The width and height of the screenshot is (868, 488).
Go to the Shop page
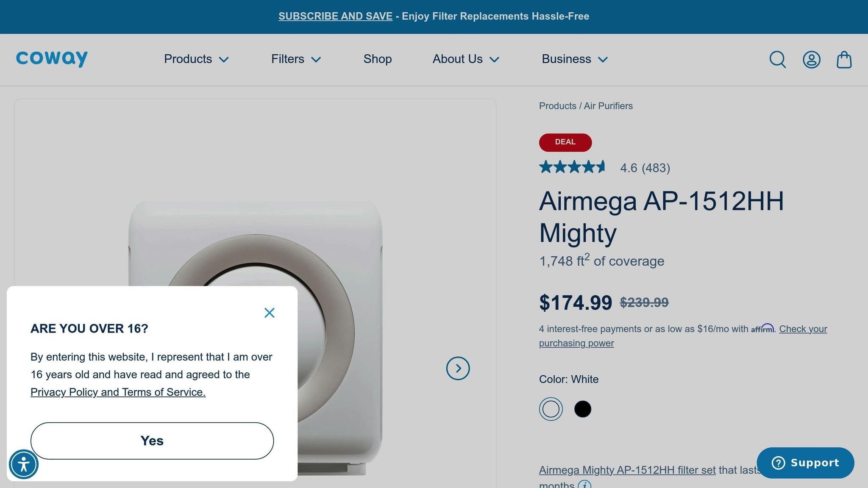click(377, 59)
